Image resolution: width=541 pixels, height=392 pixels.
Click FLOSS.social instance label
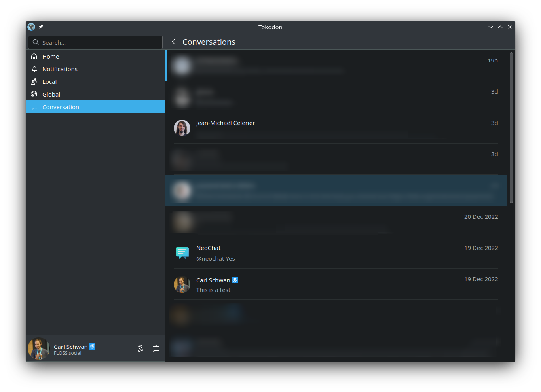point(68,353)
